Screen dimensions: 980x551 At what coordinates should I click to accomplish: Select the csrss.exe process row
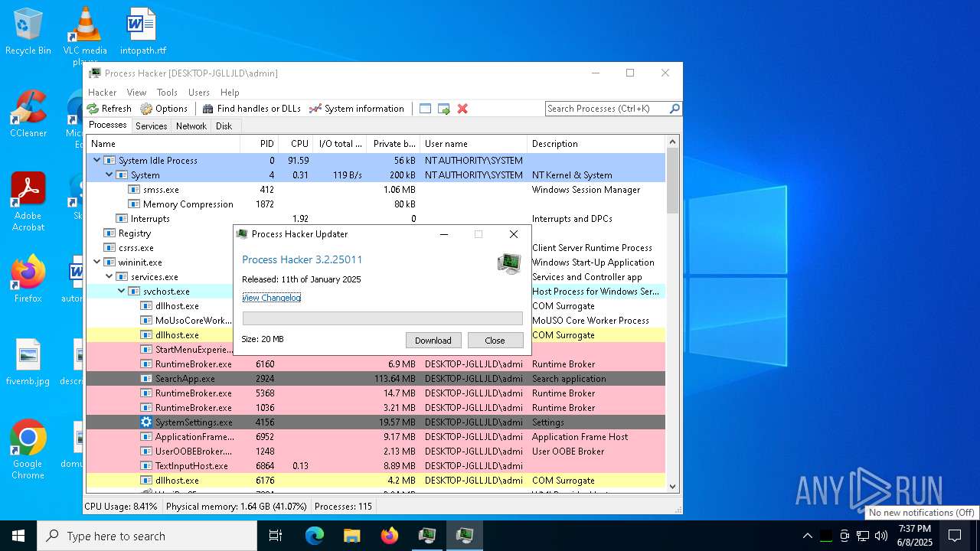point(159,248)
